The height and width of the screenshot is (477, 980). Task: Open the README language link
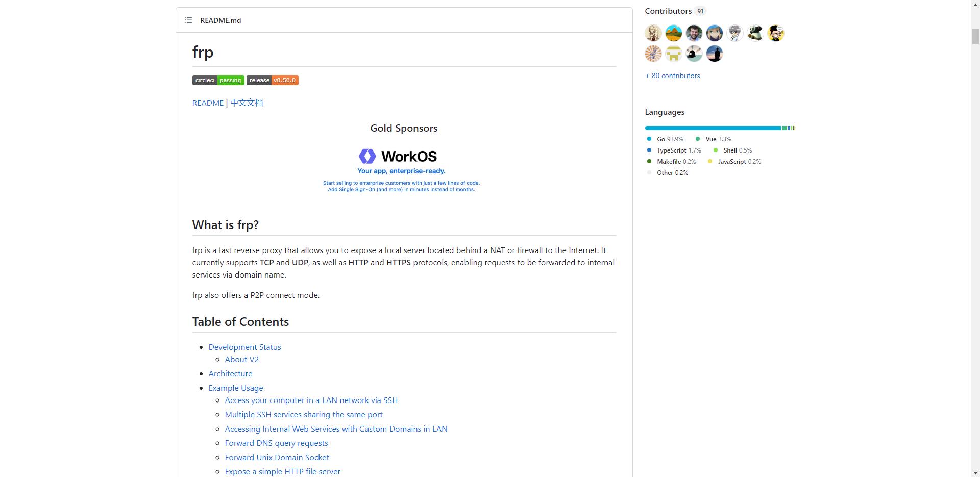point(208,103)
